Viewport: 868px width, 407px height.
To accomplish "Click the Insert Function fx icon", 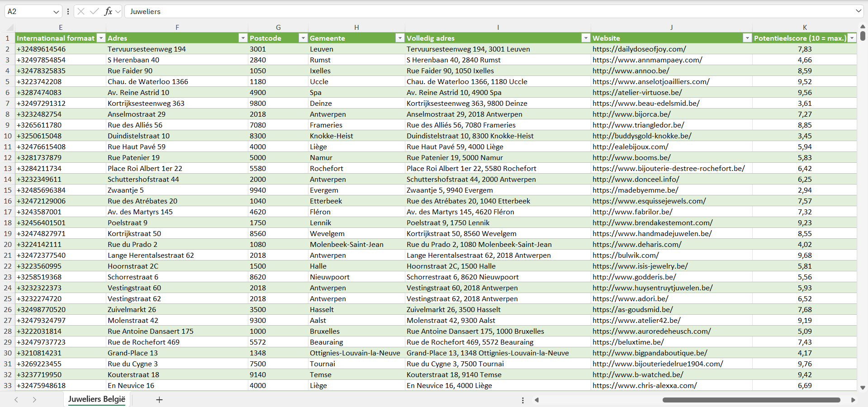I will click(108, 11).
